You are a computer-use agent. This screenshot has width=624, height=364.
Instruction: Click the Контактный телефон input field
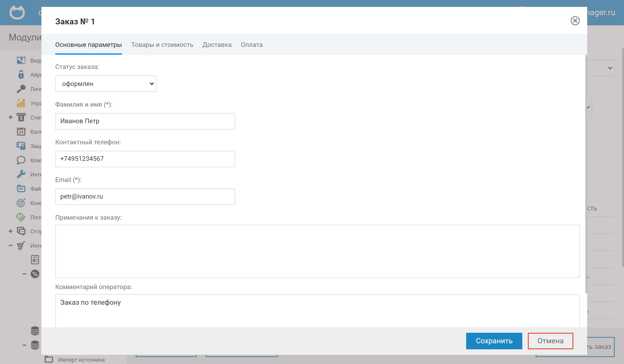[x=145, y=159]
